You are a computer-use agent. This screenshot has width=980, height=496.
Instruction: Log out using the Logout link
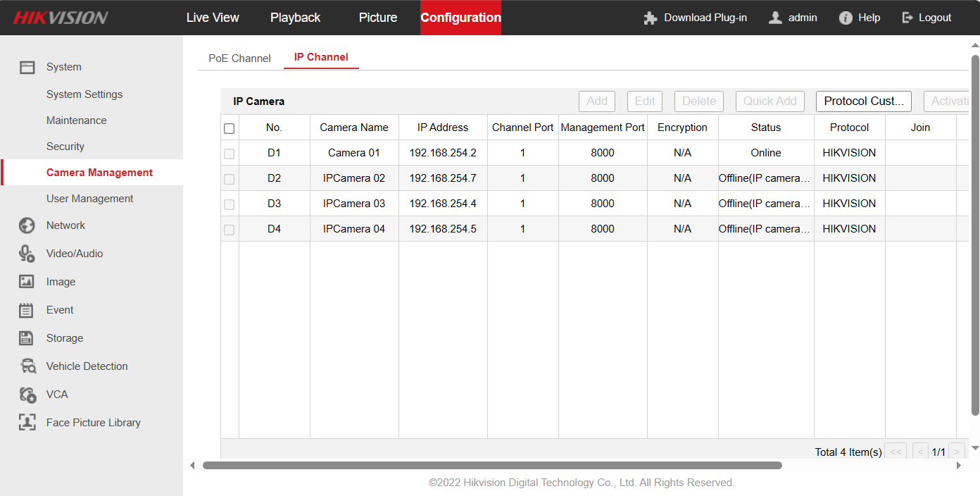(926, 18)
